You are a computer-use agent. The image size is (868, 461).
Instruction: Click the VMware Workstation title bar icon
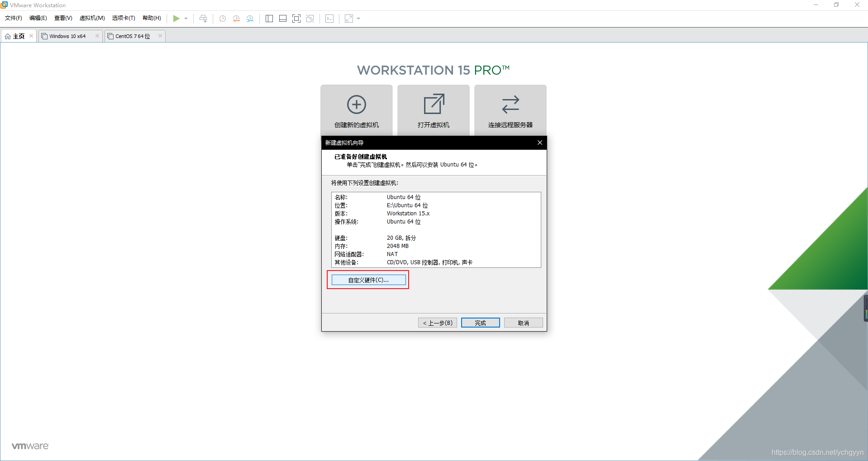click(x=4, y=5)
